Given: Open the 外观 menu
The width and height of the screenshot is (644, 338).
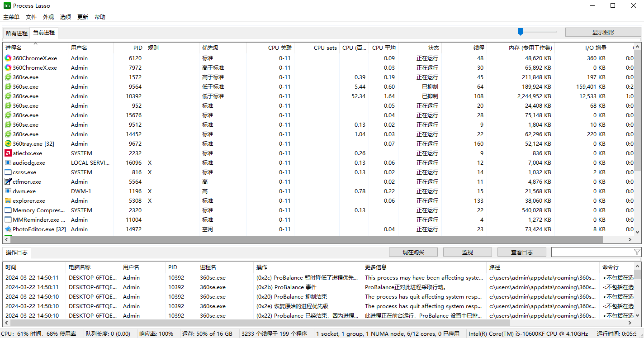Looking at the screenshot, I should point(48,17).
